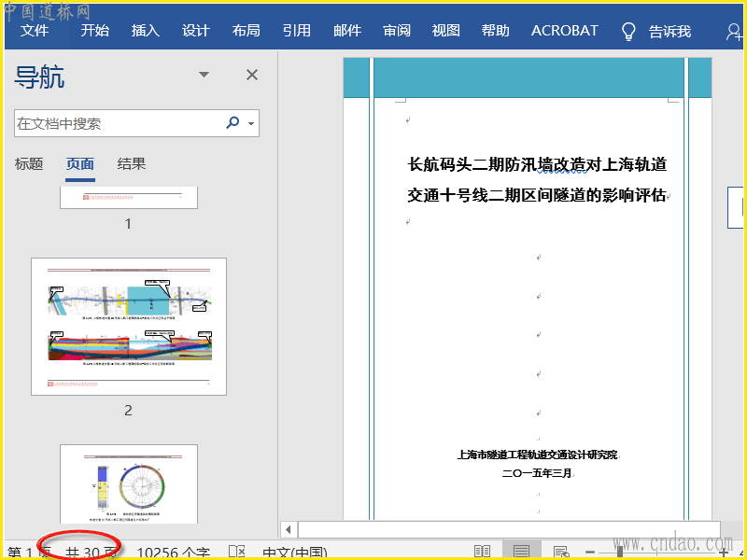Open the 邮件 ribbon tab
747x560 pixels.
[347, 31]
